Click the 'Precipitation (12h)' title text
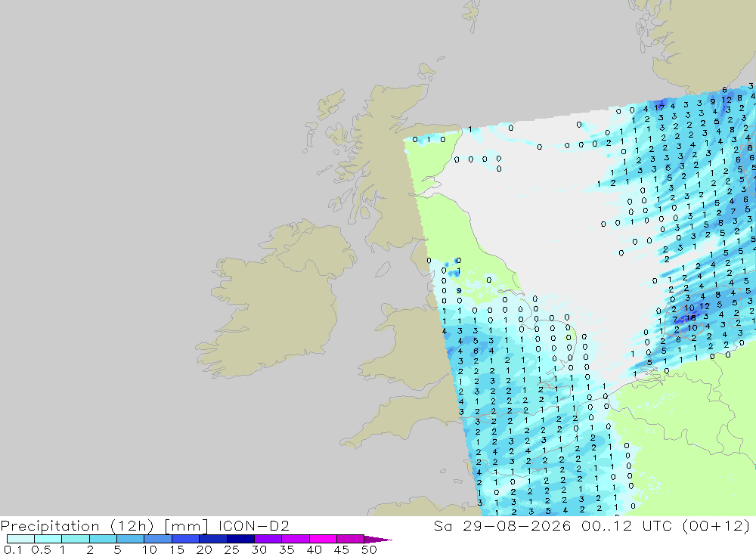756x554 pixels. (77, 525)
